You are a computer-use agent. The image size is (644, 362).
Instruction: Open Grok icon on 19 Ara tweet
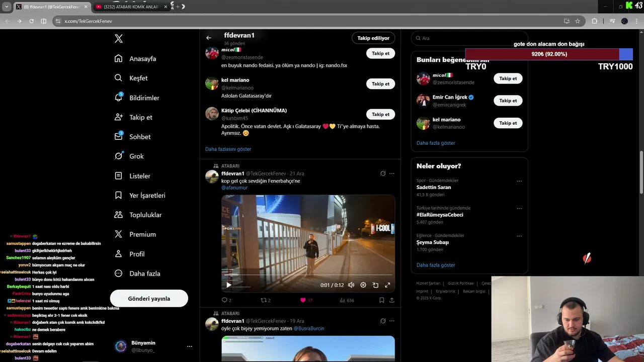pyautogui.click(x=383, y=321)
